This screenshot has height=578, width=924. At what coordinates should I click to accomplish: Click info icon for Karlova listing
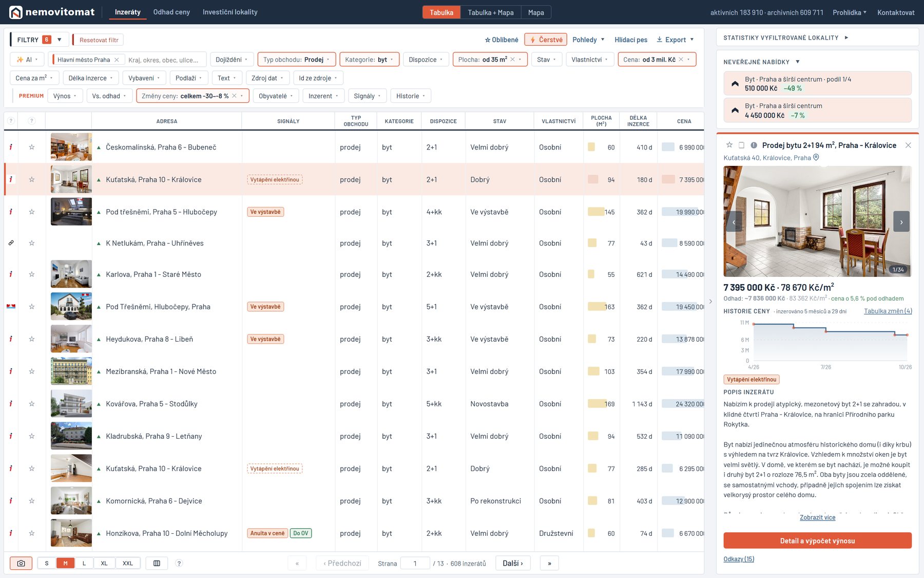point(11,274)
